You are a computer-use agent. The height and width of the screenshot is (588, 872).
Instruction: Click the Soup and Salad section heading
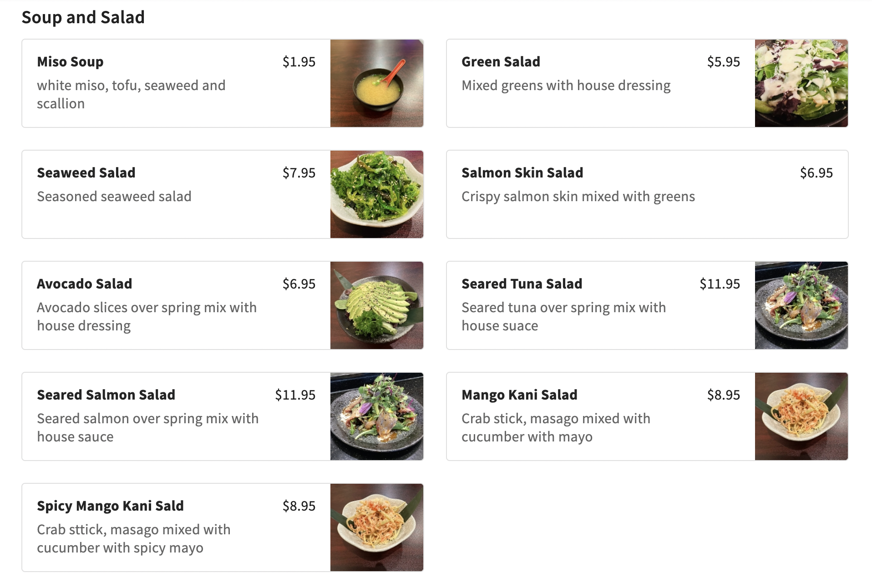tap(83, 17)
